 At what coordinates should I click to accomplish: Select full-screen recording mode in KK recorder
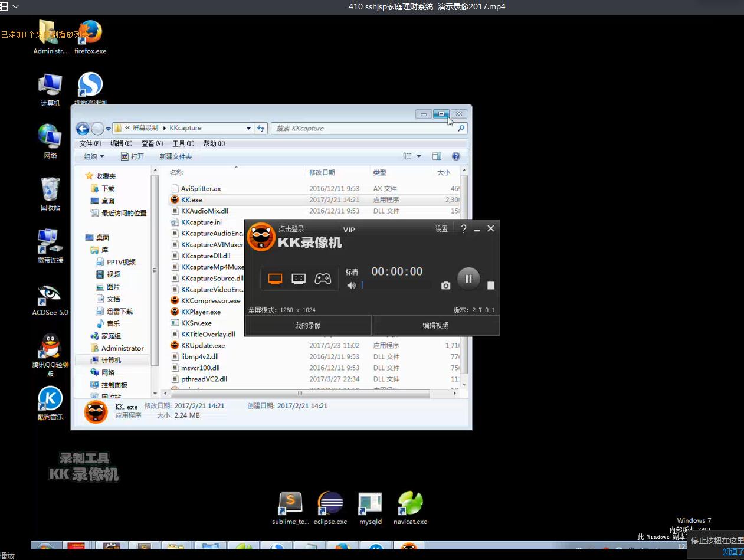coord(276,279)
